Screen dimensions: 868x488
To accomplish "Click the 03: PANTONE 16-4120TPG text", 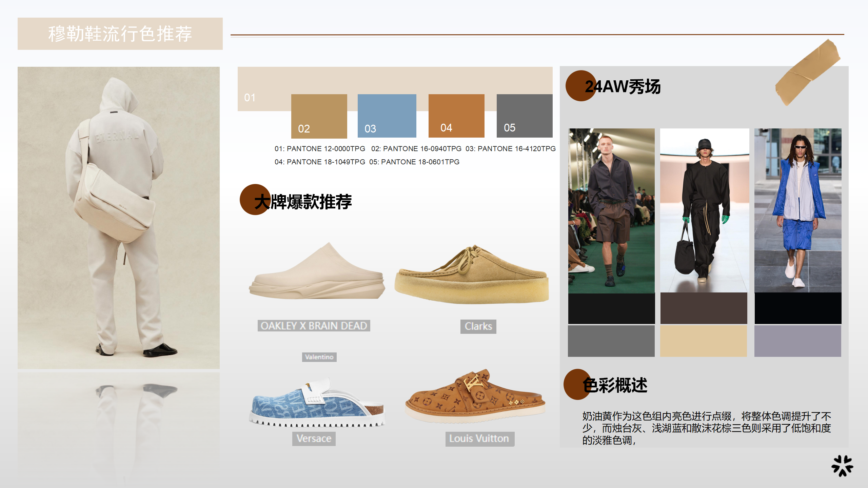I will (510, 149).
